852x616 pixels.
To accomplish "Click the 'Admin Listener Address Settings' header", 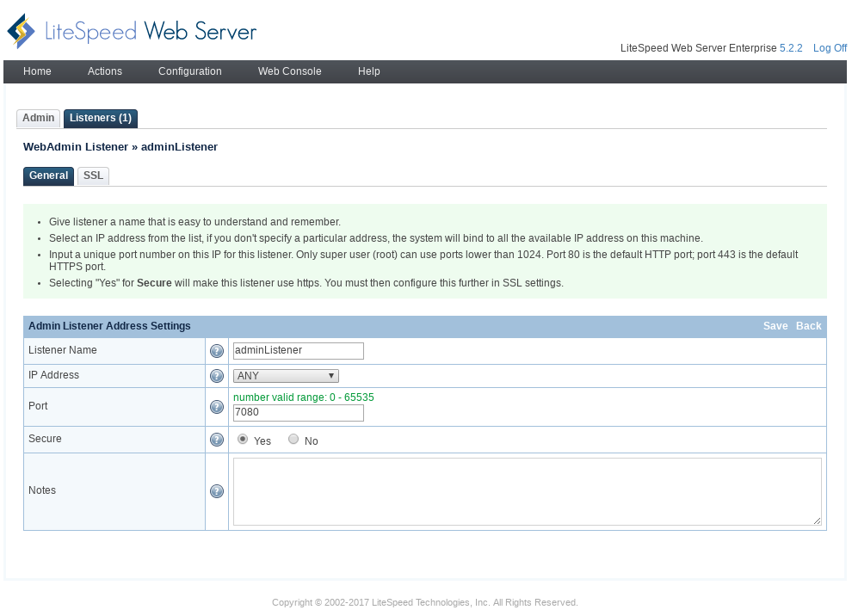I will pyautogui.click(x=109, y=326).
